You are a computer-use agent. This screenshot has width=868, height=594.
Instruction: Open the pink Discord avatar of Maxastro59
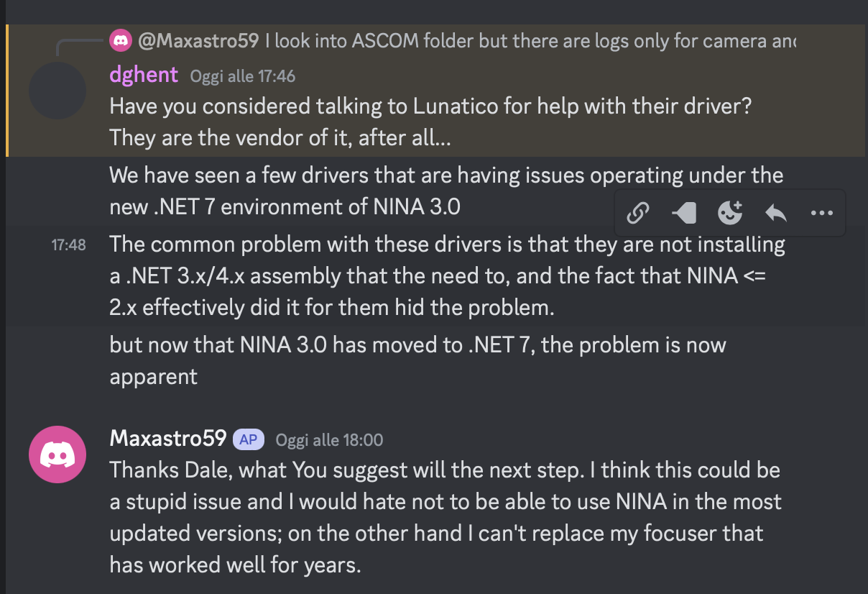point(57,454)
